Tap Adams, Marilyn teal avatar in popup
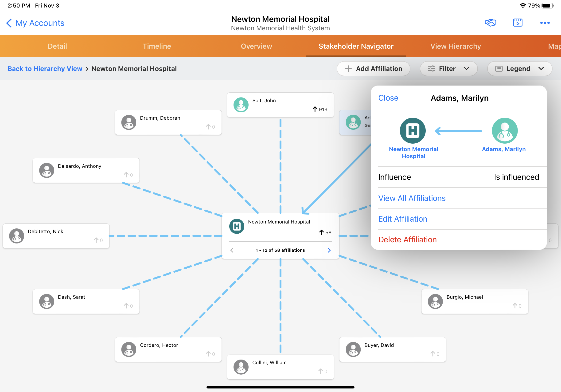Screen dimensions: 561x392 point(505,131)
